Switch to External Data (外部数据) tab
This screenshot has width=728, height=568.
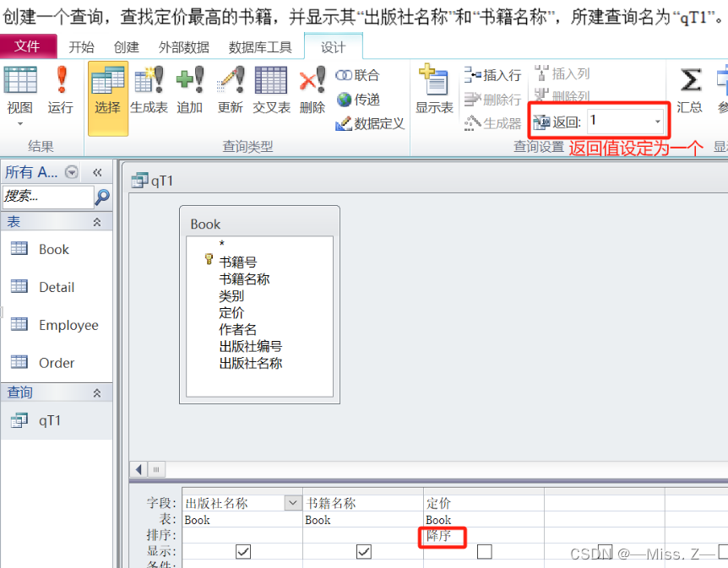pyautogui.click(x=183, y=47)
